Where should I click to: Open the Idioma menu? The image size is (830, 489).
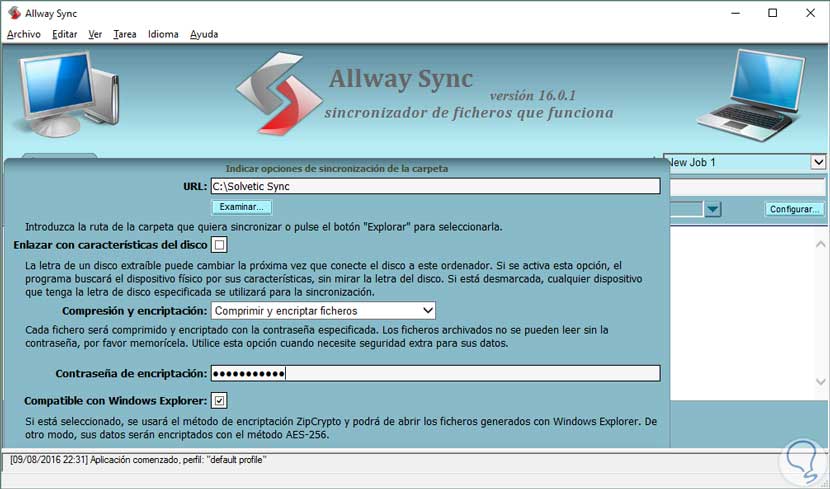coord(163,34)
